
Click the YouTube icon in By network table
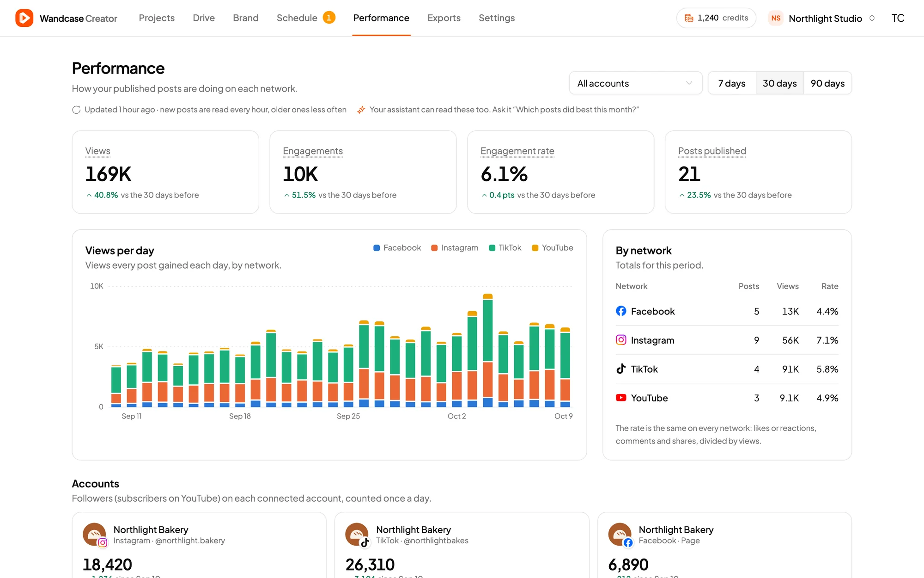click(621, 398)
